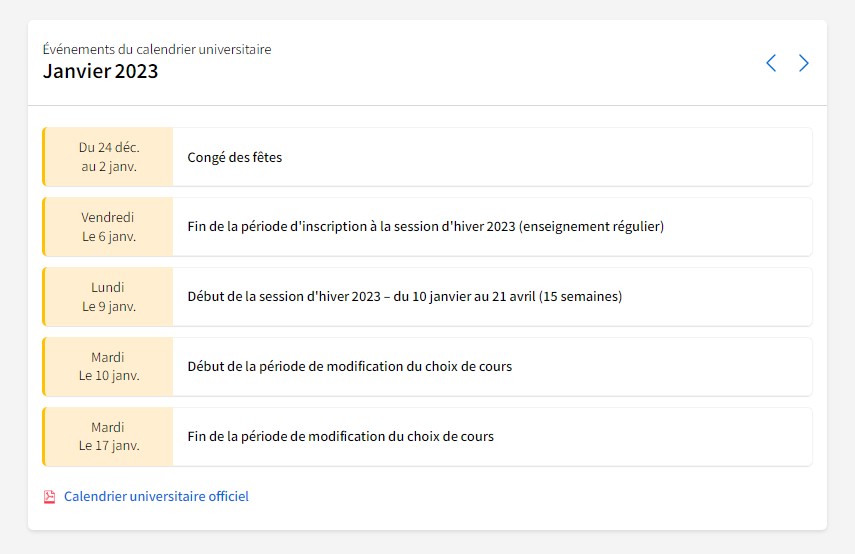855x554 pixels.
Task: Click the Événements du calendrier universitaire subtitle
Action: [x=157, y=49]
